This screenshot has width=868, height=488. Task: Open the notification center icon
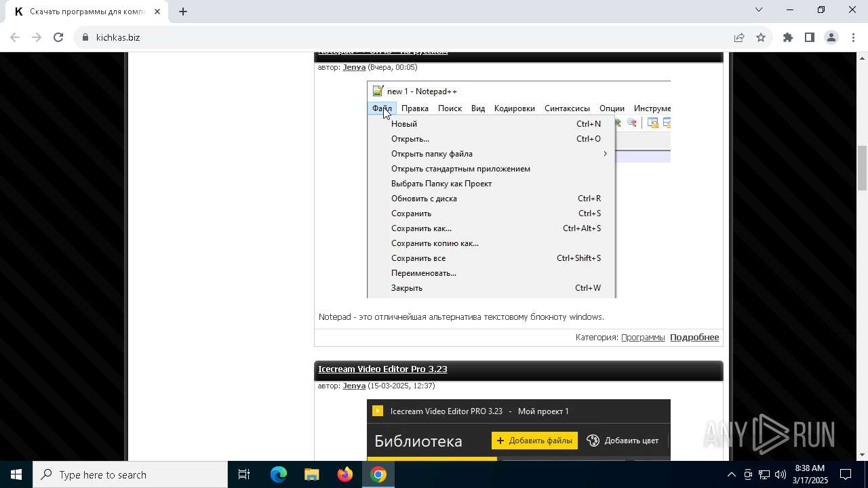(x=846, y=474)
